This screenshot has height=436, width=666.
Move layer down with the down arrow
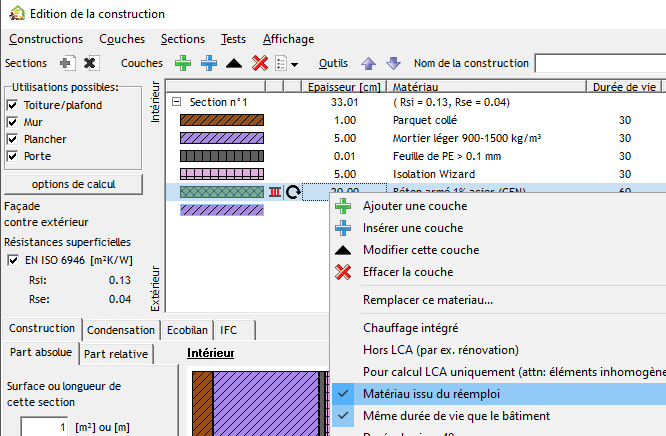click(393, 63)
